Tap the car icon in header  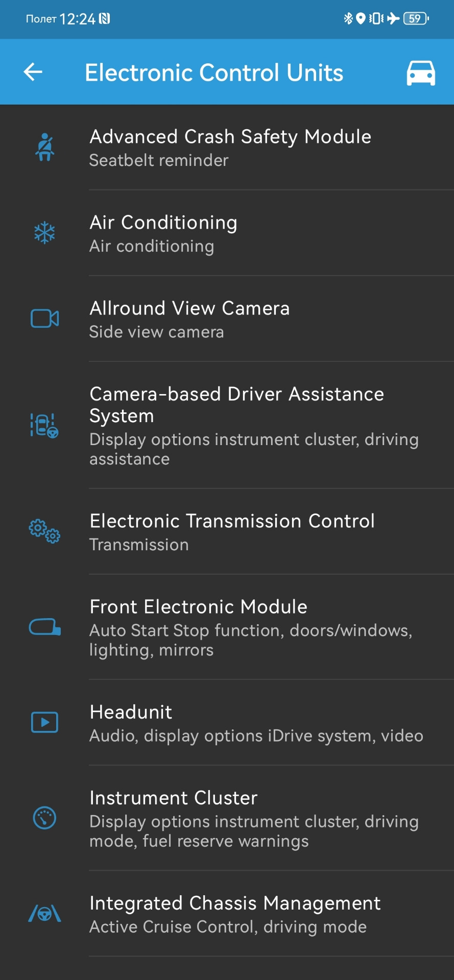[420, 72]
